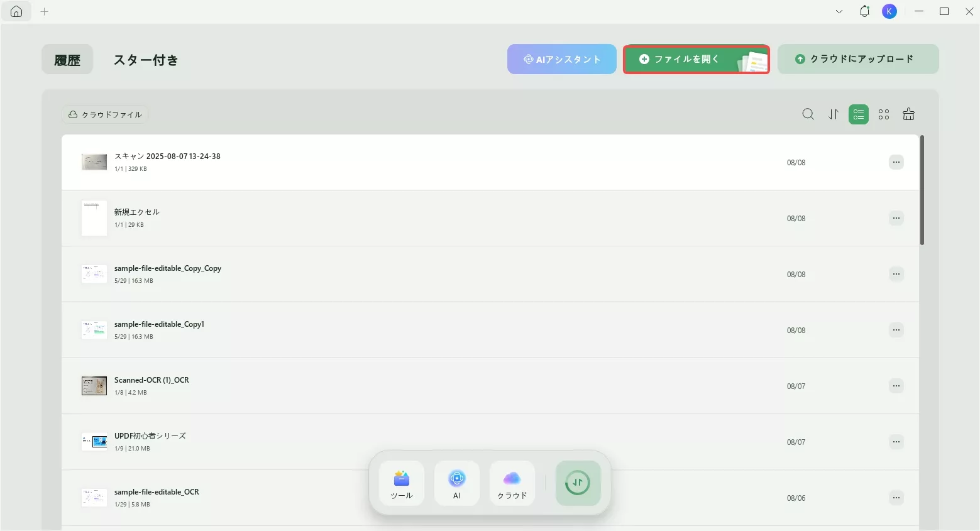Click クラウドにアップロード button
The height and width of the screenshot is (531, 980).
coord(858,59)
